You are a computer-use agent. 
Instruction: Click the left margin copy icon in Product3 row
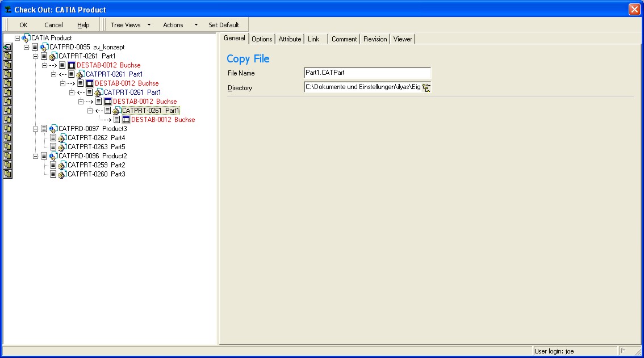(x=7, y=129)
